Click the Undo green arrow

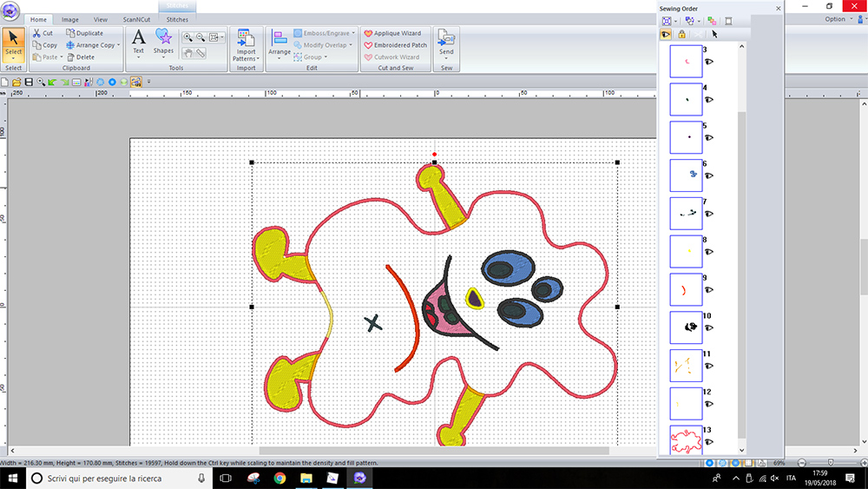pyautogui.click(x=52, y=82)
